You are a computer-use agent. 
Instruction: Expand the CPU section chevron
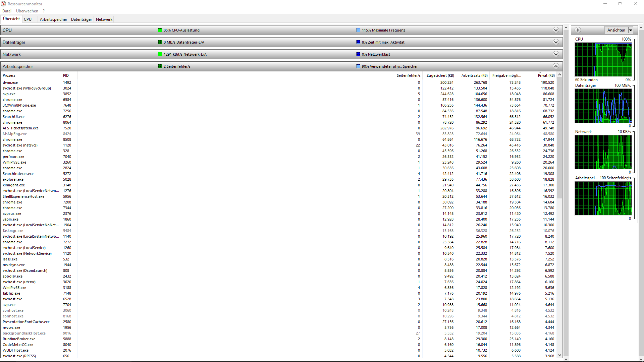[556, 30]
